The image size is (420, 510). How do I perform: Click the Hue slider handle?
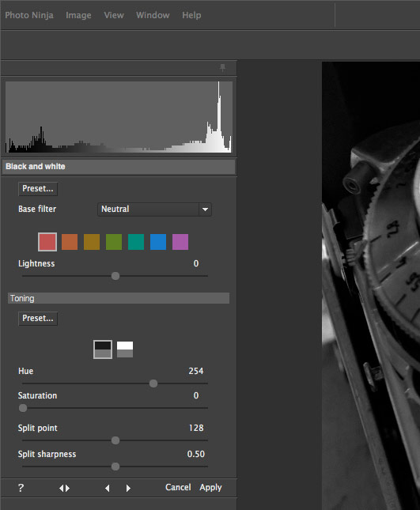pyautogui.click(x=153, y=383)
